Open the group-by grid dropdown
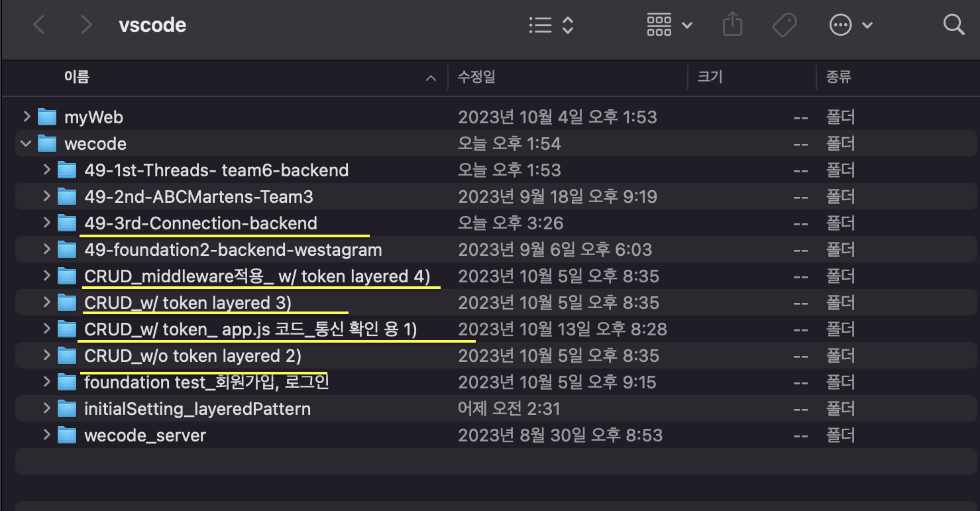980x511 pixels. [x=669, y=25]
